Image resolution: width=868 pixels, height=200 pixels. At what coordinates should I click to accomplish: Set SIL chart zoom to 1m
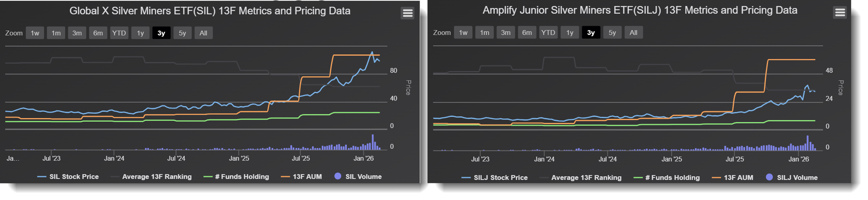pyautogui.click(x=56, y=33)
